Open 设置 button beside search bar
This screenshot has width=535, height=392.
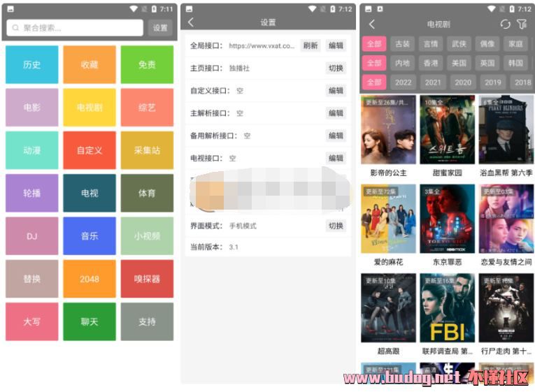tap(160, 28)
